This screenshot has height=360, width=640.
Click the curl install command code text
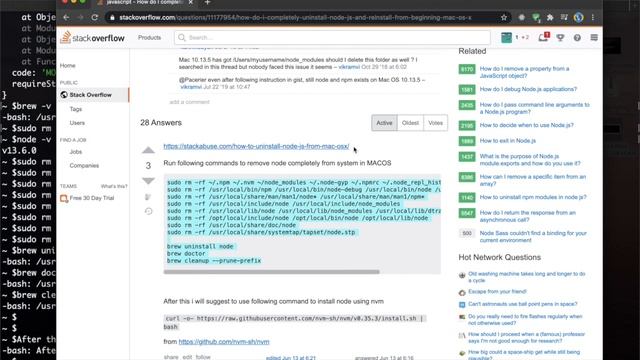point(294,322)
